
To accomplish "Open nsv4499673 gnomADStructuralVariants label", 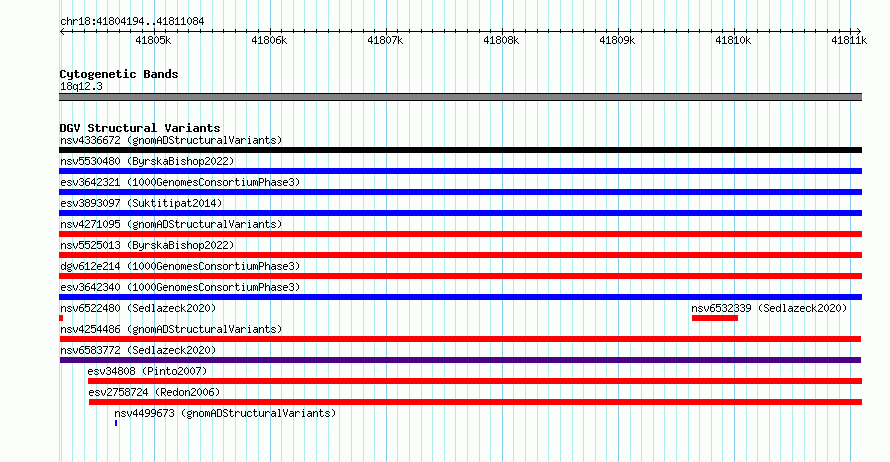I will tap(225, 413).
